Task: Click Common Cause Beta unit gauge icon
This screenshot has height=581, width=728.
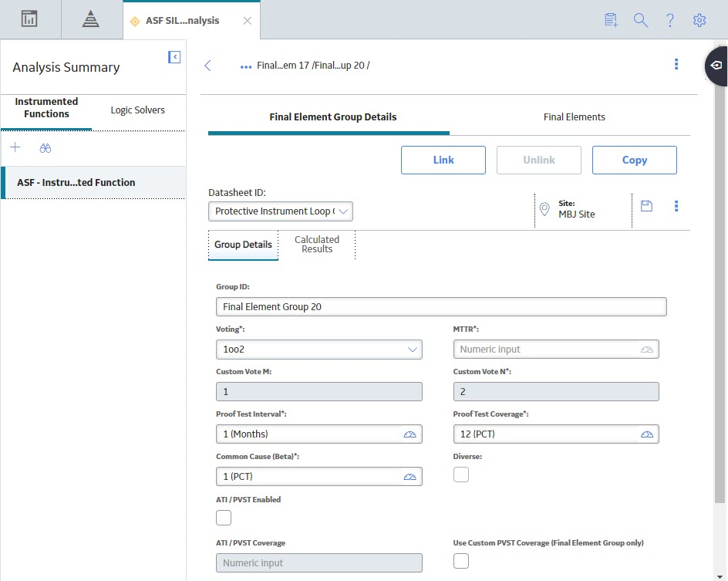Action: [410, 477]
